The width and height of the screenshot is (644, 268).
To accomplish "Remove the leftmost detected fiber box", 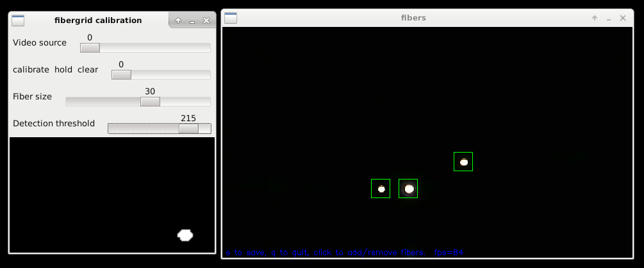I will point(381,188).
